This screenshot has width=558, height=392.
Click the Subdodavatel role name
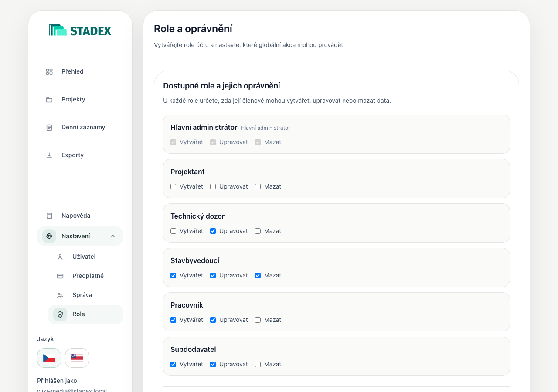point(193,349)
